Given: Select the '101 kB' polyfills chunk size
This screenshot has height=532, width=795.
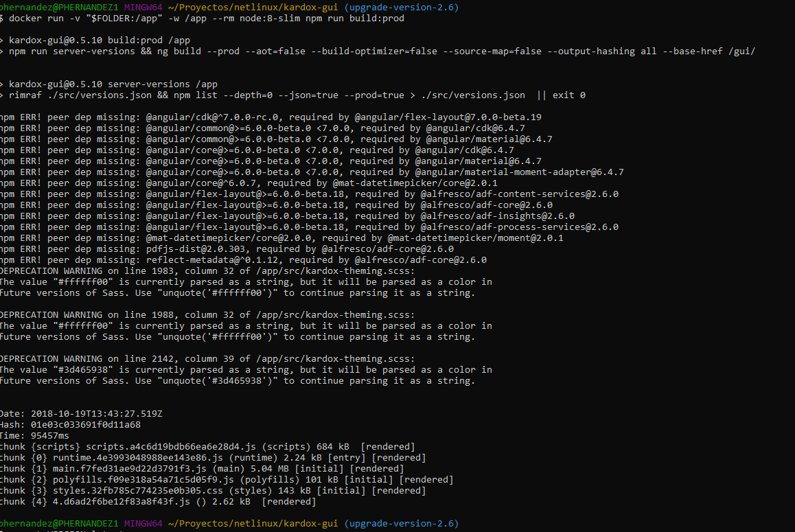Looking at the screenshot, I should pyautogui.click(x=322, y=480).
